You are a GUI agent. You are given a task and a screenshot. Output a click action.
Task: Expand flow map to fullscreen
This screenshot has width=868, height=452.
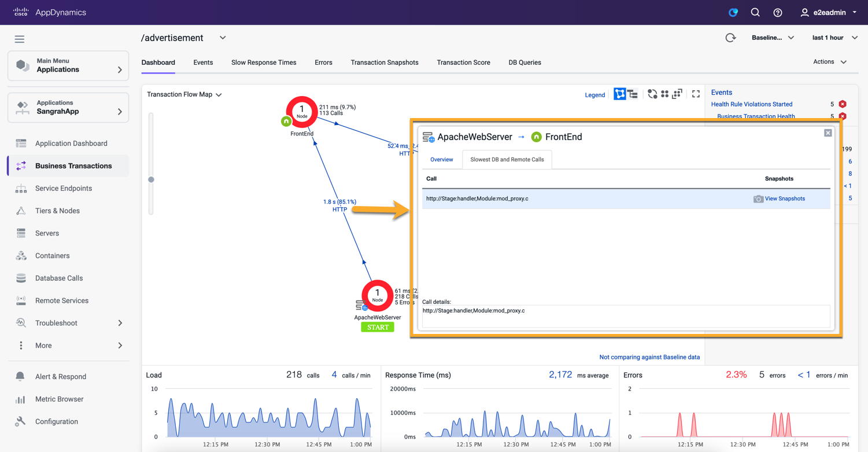pos(696,94)
